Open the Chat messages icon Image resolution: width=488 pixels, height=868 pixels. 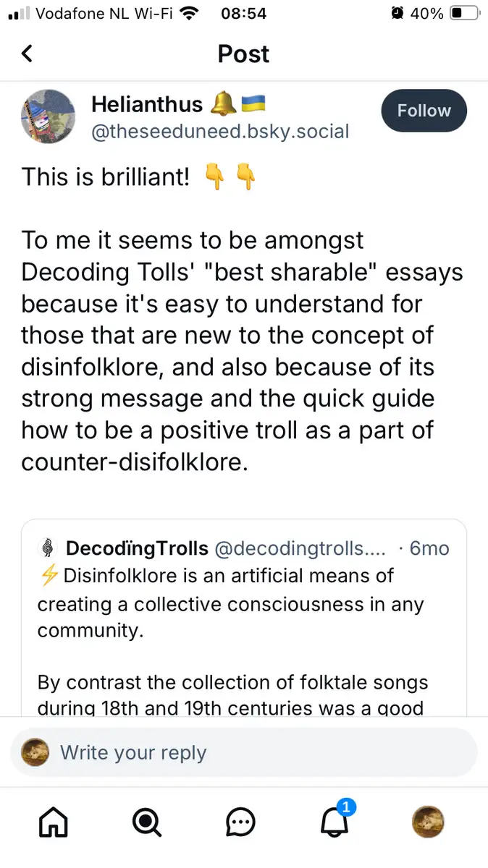240,822
